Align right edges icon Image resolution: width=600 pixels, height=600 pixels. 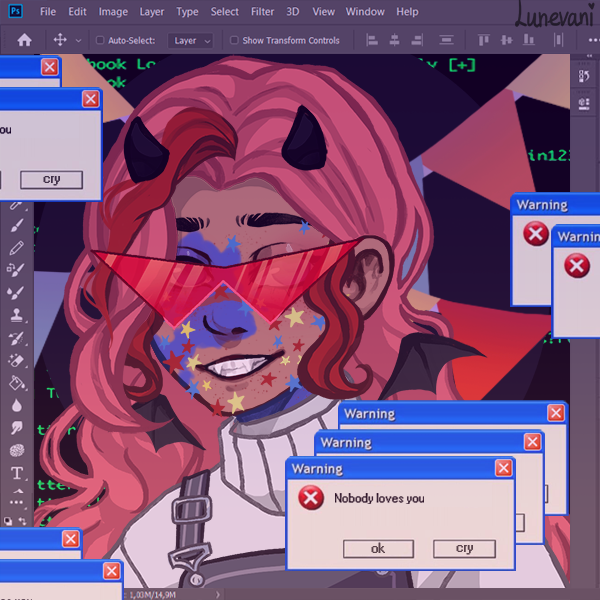point(417,40)
